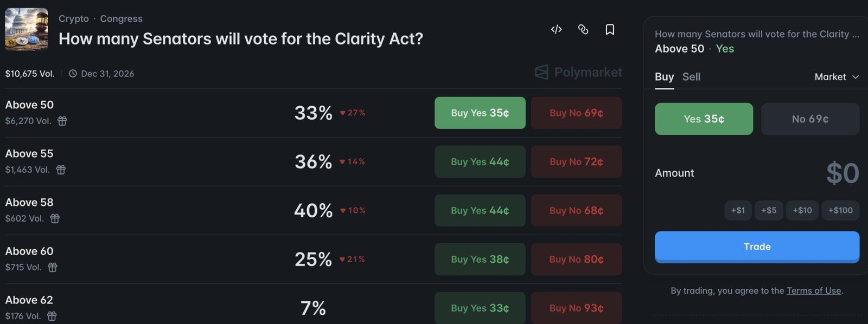Screen dimensions: 868x324
Task: Open the Market order type dropdown
Action: tap(837, 77)
